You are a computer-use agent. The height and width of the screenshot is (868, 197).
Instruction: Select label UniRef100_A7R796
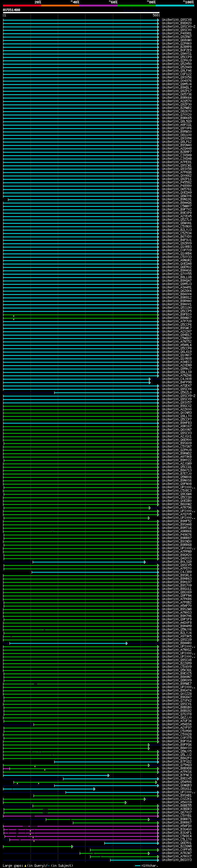coord(177,507)
